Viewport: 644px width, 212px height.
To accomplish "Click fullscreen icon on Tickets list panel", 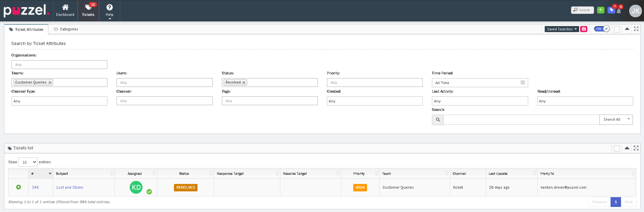I will pyautogui.click(x=636, y=148).
